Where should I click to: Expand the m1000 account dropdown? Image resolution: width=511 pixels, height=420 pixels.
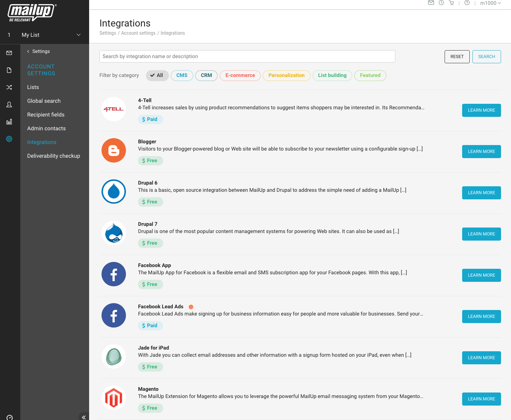pyautogui.click(x=491, y=3)
